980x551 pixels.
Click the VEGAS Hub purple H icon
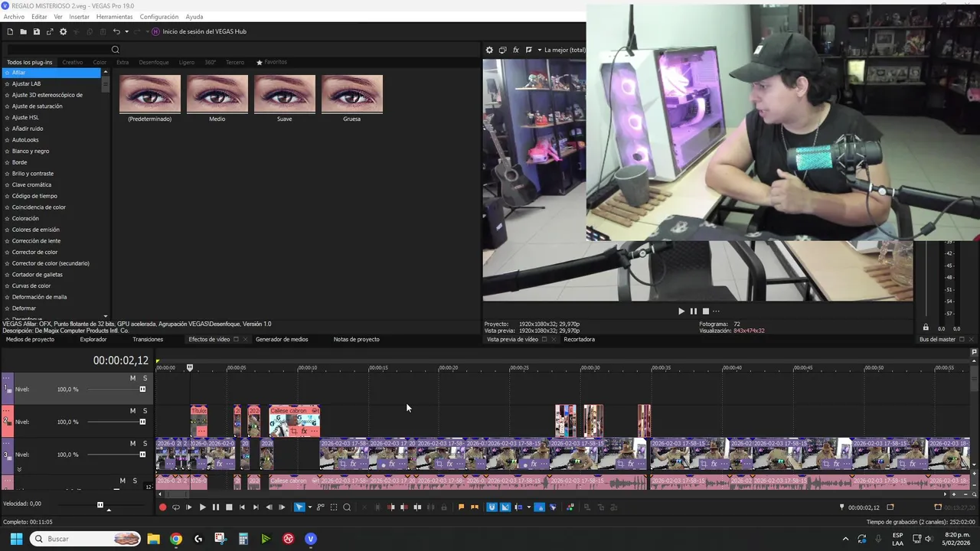pos(156,31)
